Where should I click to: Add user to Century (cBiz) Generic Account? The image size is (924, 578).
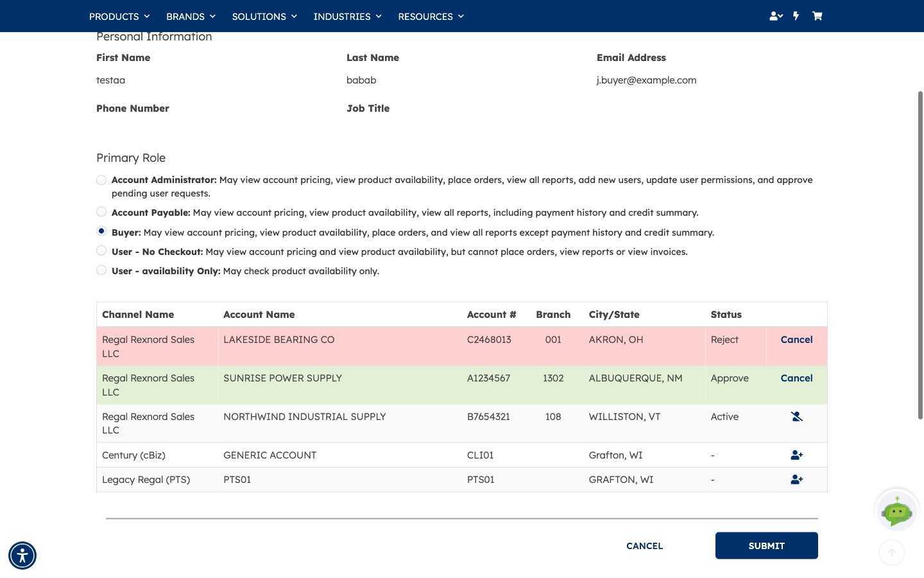(x=797, y=455)
